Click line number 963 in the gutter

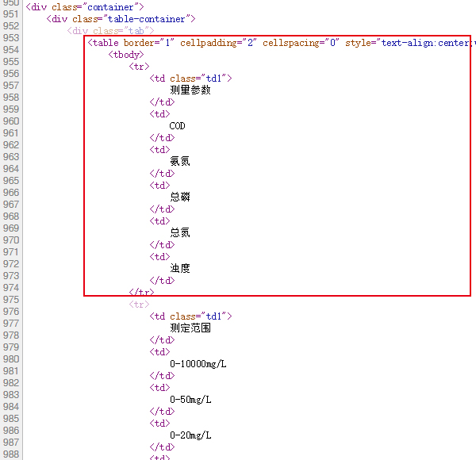(11, 157)
